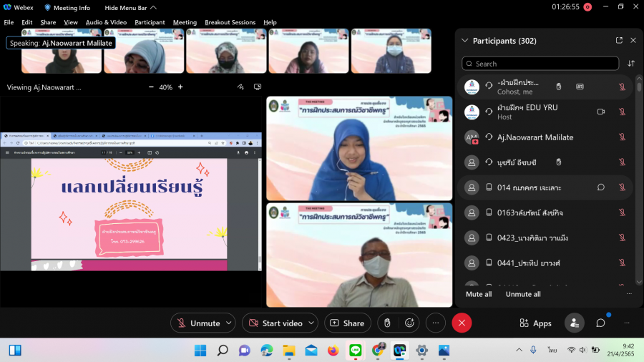Expand audio options arrow beside Unmute

[229, 323]
